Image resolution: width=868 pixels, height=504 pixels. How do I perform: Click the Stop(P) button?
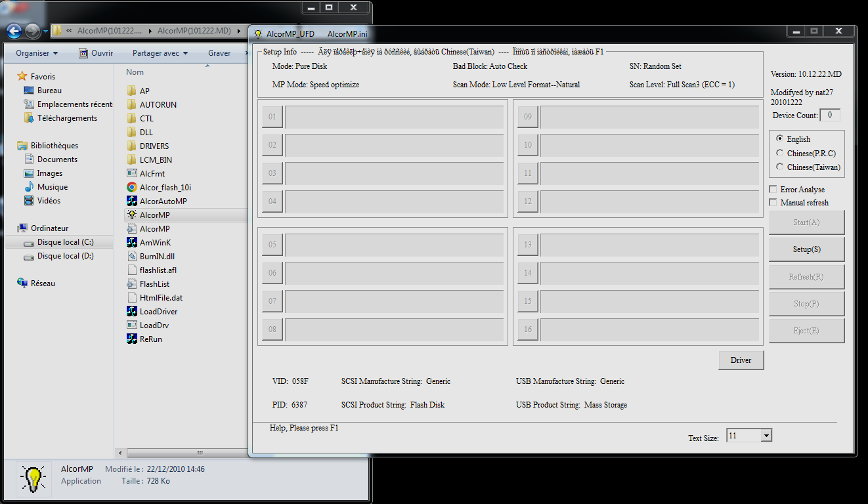pyautogui.click(x=806, y=304)
